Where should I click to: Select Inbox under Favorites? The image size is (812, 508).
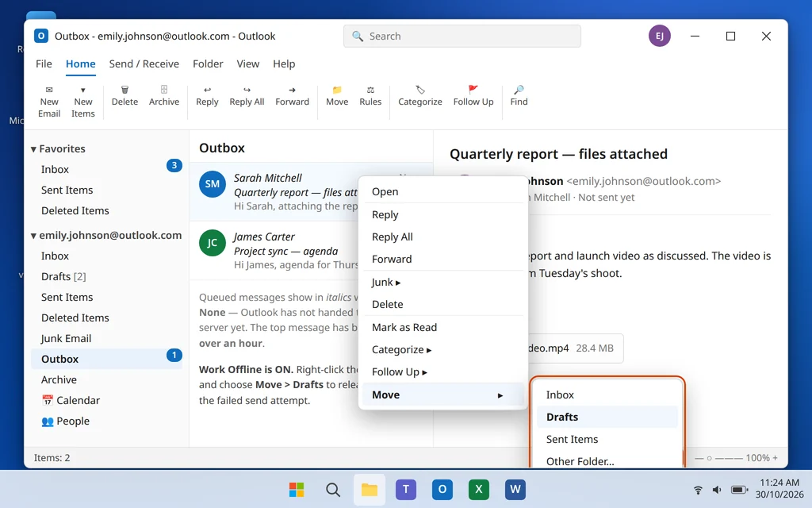coord(107,169)
